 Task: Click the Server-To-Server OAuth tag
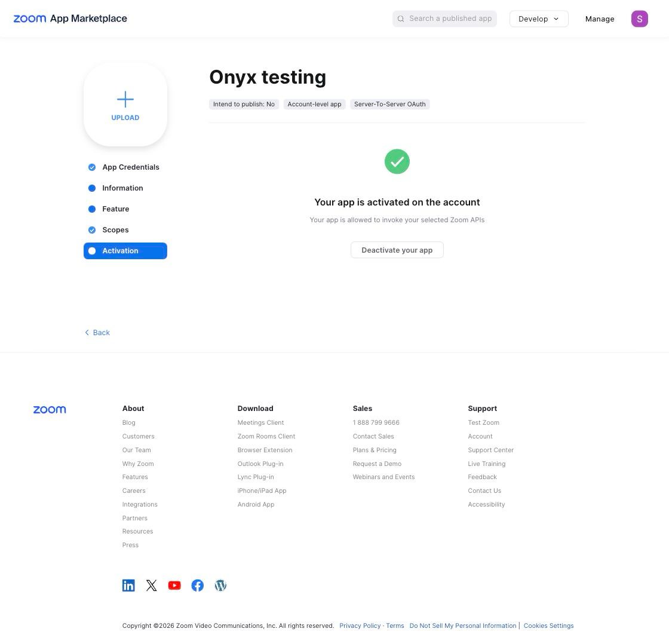click(389, 104)
